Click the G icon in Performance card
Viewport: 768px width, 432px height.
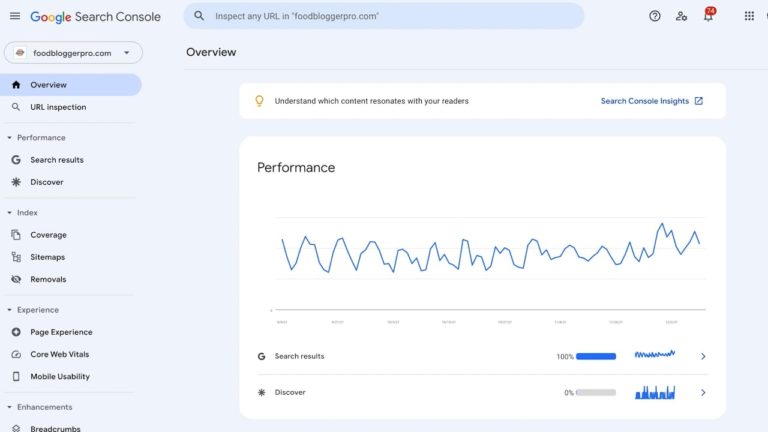[x=262, y=356]
